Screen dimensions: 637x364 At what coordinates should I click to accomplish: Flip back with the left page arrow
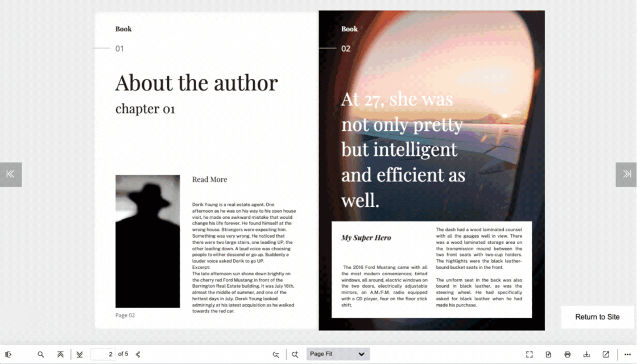click(x=11, y=175)
